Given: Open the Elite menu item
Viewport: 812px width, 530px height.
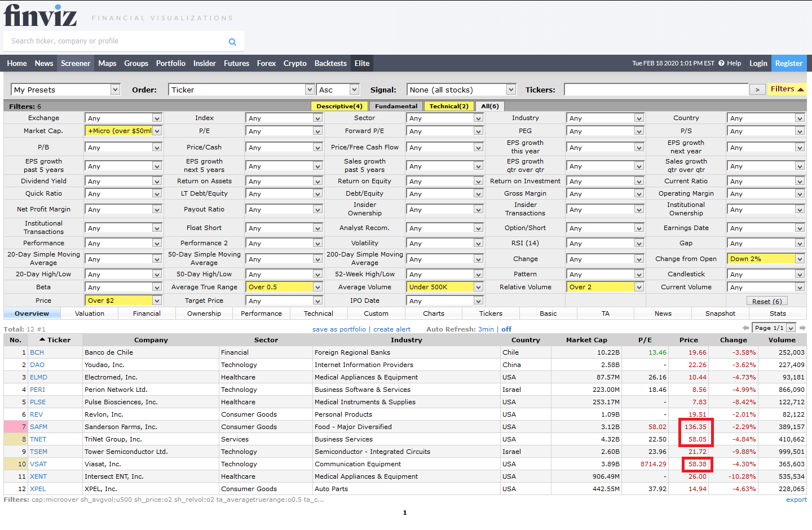Looking at the screenshot, I should (362, 63).
